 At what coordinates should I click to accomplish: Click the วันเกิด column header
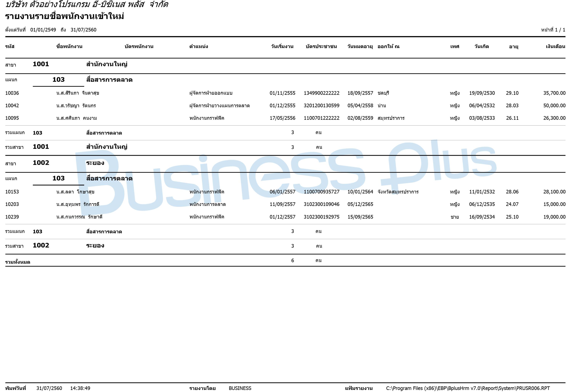[482, 47]
